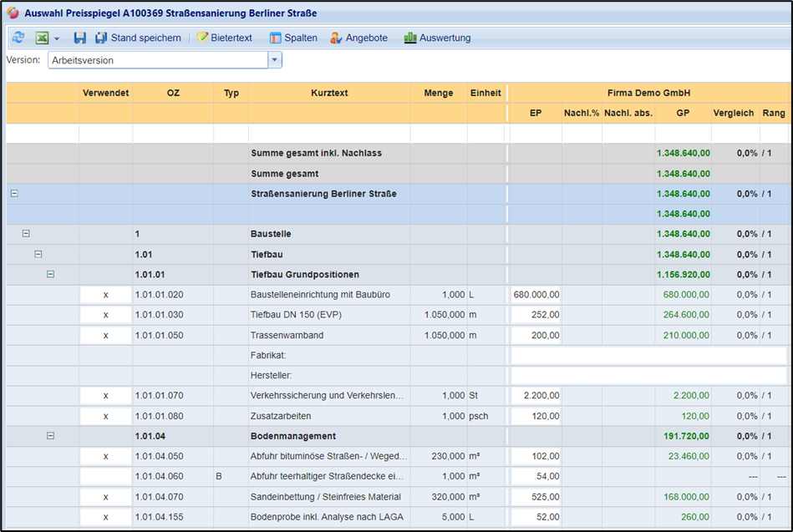Screen dimensions: 793x532
Task: Toggle Verwendet mark for position 1.01.01.020
Action: [105, 295]
